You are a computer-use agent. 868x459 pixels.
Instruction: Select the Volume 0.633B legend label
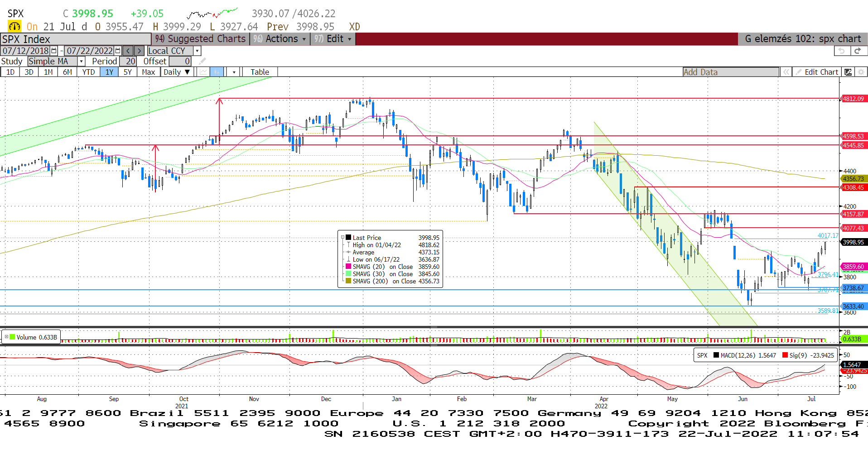point(37,337)
